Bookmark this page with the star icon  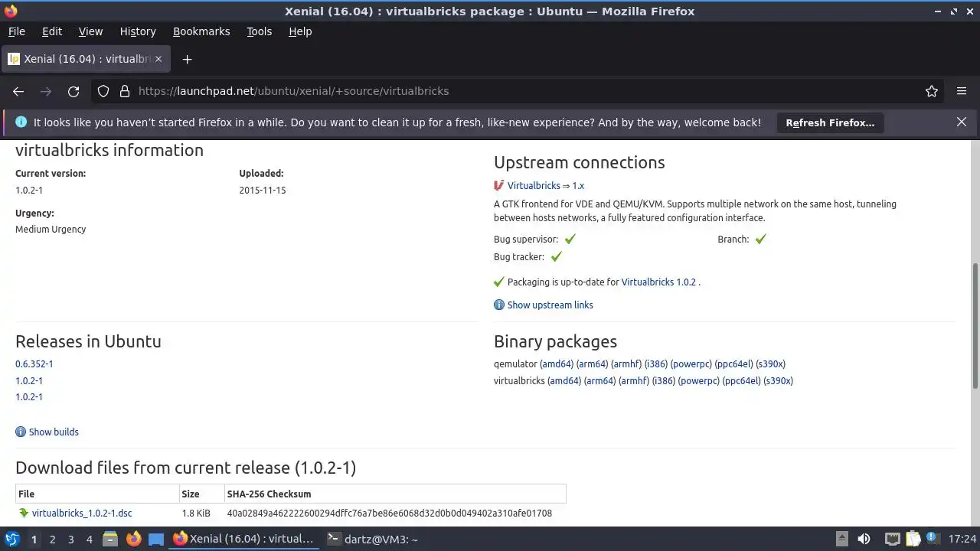[932, 91]
